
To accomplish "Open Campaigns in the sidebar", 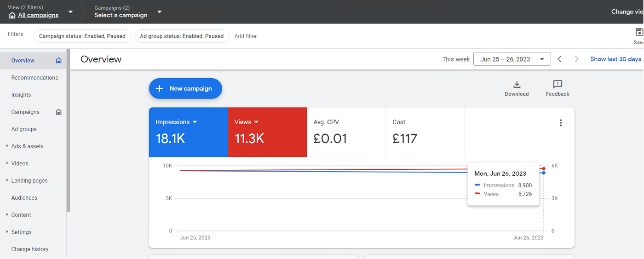I will pyautogui.click(x=25, y=112).
